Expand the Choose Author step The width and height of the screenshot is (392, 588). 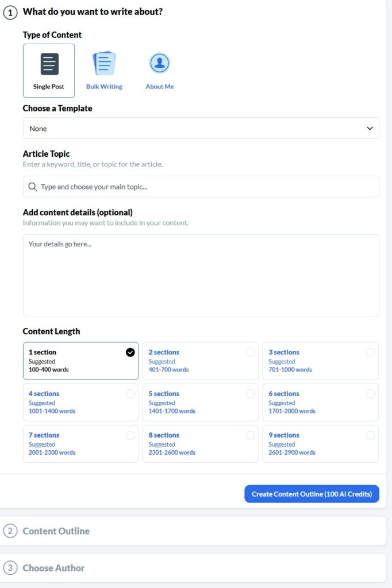coord(53,568)
